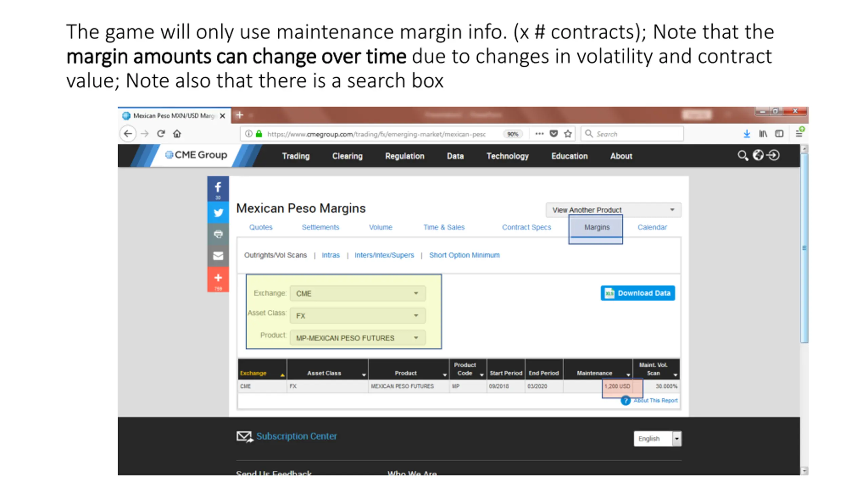868x488 pixels.
Task: Click the green padlock security icon
Action: pos(259,134)
